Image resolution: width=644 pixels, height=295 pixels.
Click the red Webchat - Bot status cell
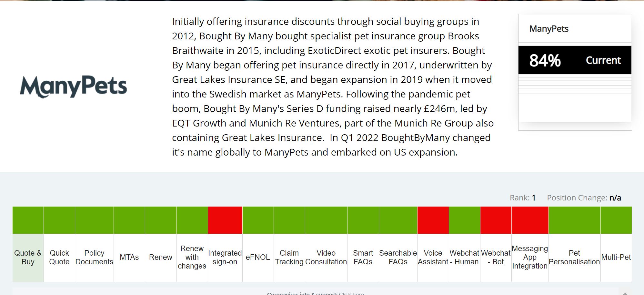pyautogui.click(x=496, y=220)
